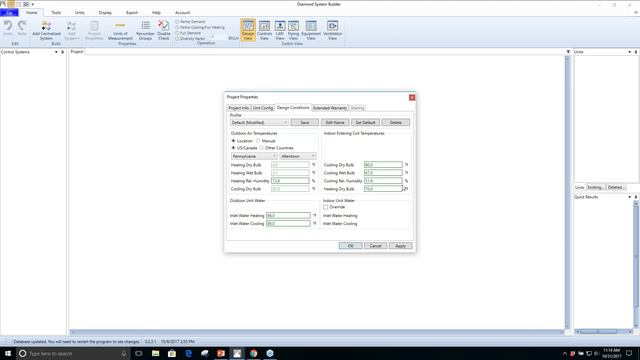Pin the Units panel
Screen dimensions: 640x360
tap(636, 52)
